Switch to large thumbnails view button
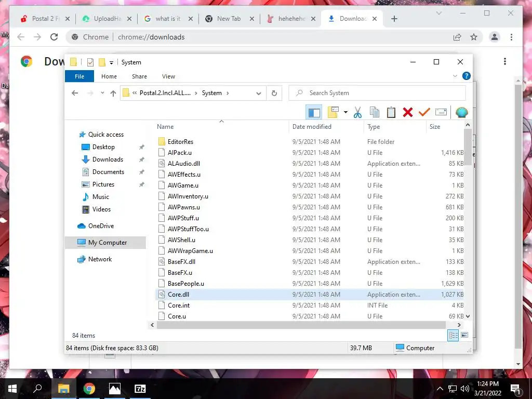 (464, 335)
